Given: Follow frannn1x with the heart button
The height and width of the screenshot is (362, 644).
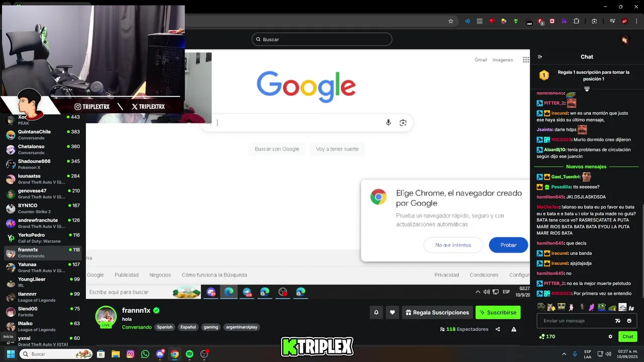Looking at the screenshot, I should click(392, 312).
